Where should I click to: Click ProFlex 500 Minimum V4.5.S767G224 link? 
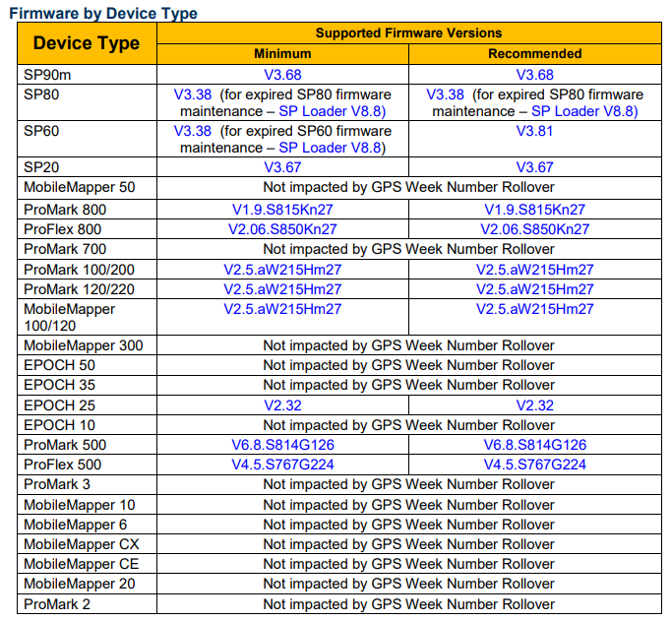[x=282, y=465]
